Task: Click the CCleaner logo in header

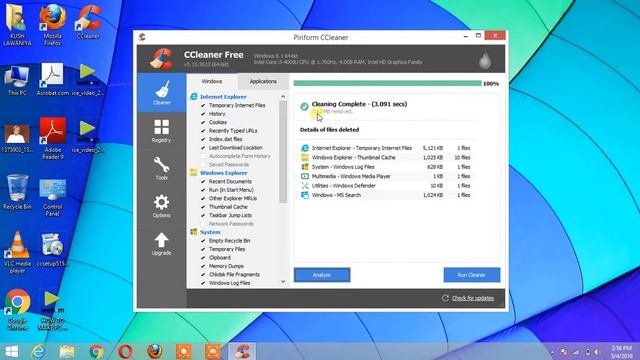Action: click(162, 59)
